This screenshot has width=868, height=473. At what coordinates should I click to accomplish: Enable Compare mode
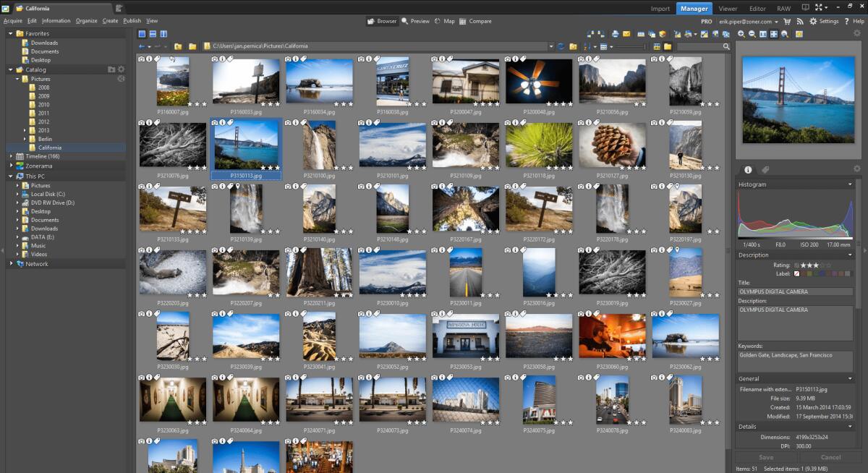point(476,21)
